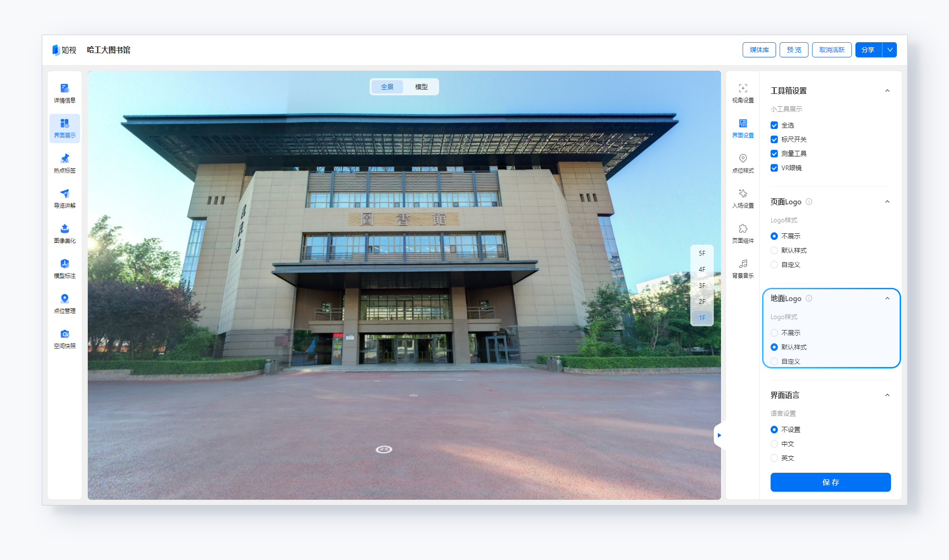The width and height of the screenshot is (949, 560).
Task: Click the 小工具展示 label
Action: coord(786,109)
